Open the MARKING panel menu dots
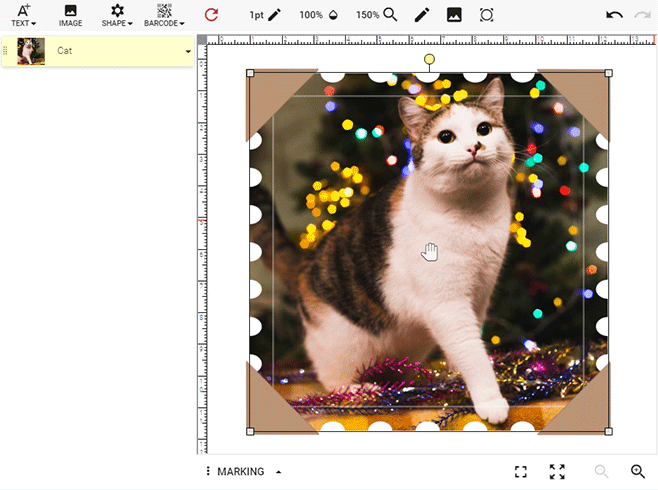The height and width of the screenshot is (490, 658). [x=208, y=471]
